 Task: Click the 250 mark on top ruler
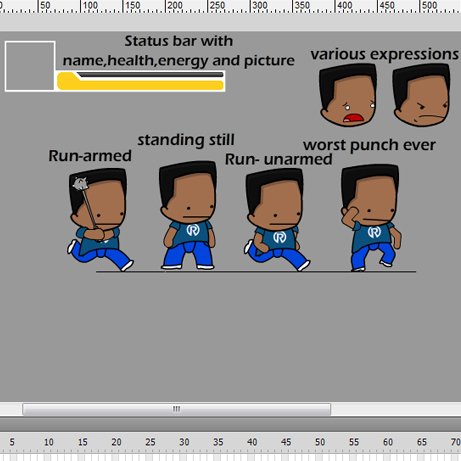pos(217,5)
